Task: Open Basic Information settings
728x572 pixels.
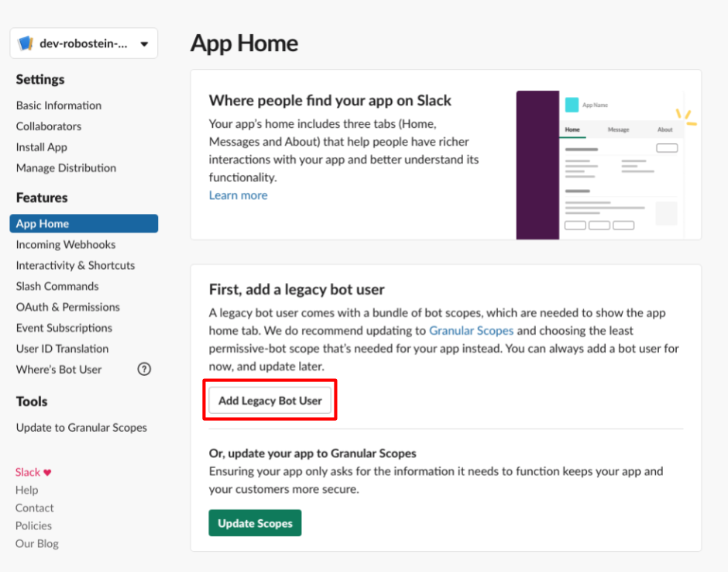Action: coord(59,105)
